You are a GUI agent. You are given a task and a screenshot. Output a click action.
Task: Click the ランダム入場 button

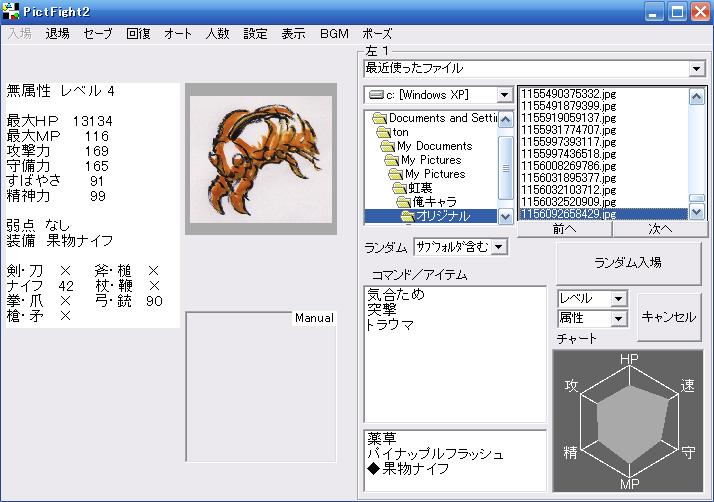(628, 263)
